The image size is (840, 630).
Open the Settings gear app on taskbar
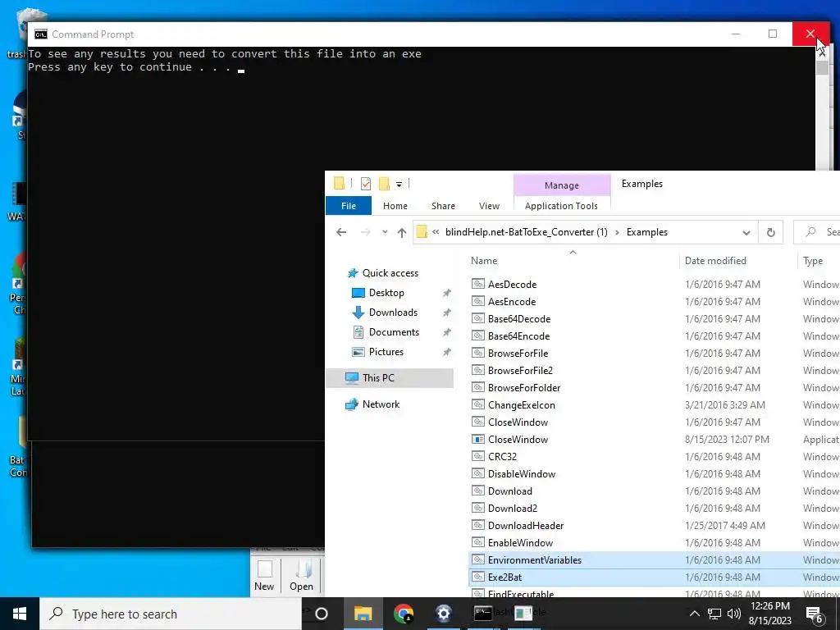tap(444, 614)
